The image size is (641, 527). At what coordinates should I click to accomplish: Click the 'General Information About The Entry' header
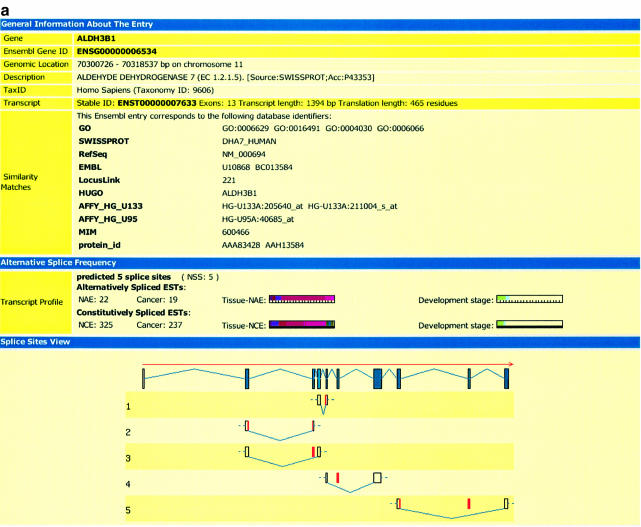(320, 24)
